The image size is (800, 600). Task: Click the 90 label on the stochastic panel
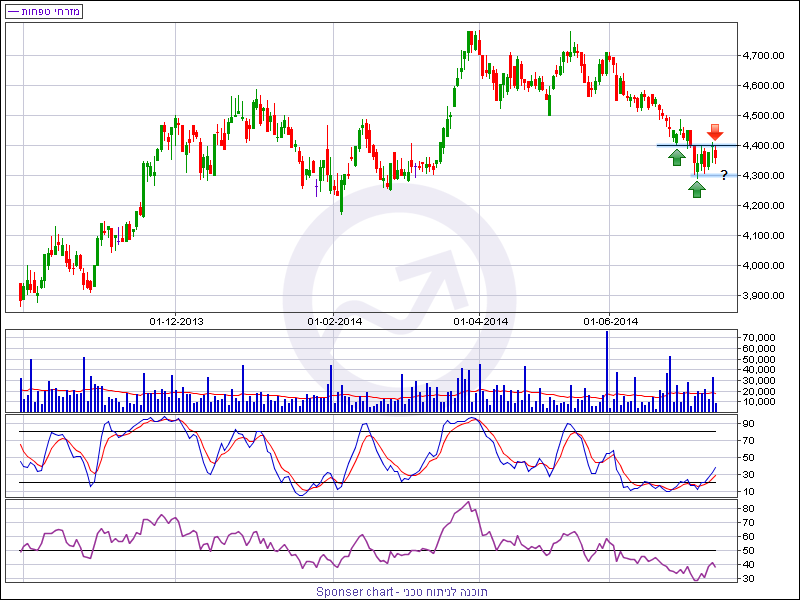point(748,423)
